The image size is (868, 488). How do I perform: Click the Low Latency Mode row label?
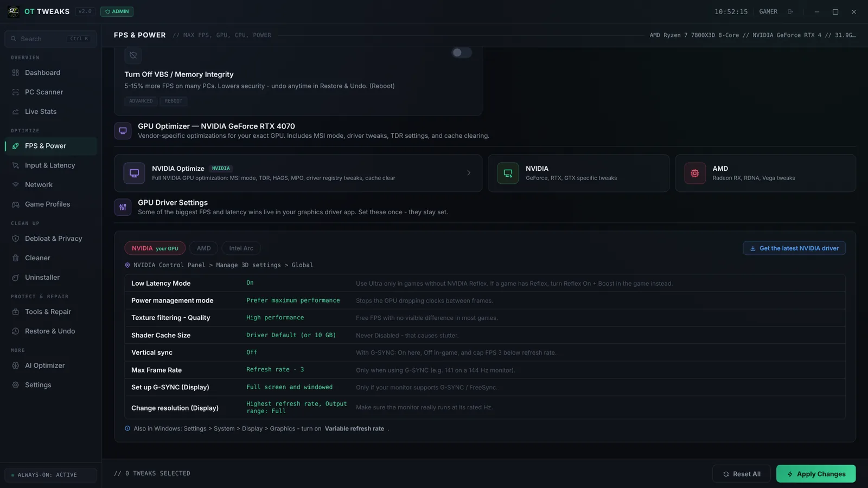[161, 284]
